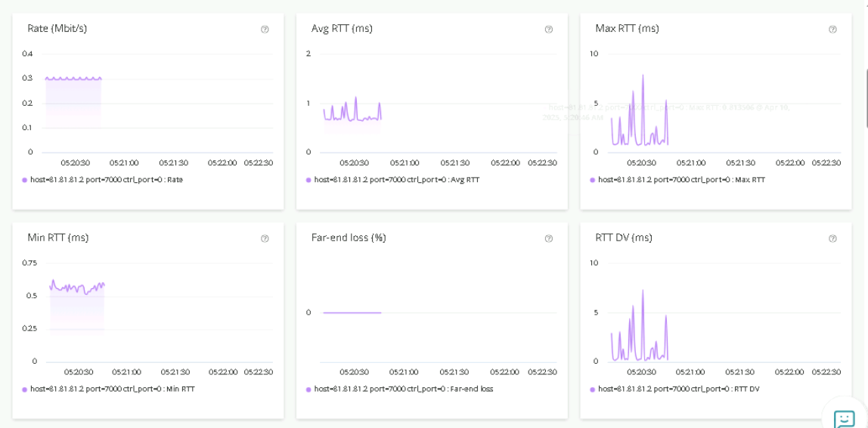
Task: Click the Rate (Mbit/s) panel title
Action: pos(57,29)
